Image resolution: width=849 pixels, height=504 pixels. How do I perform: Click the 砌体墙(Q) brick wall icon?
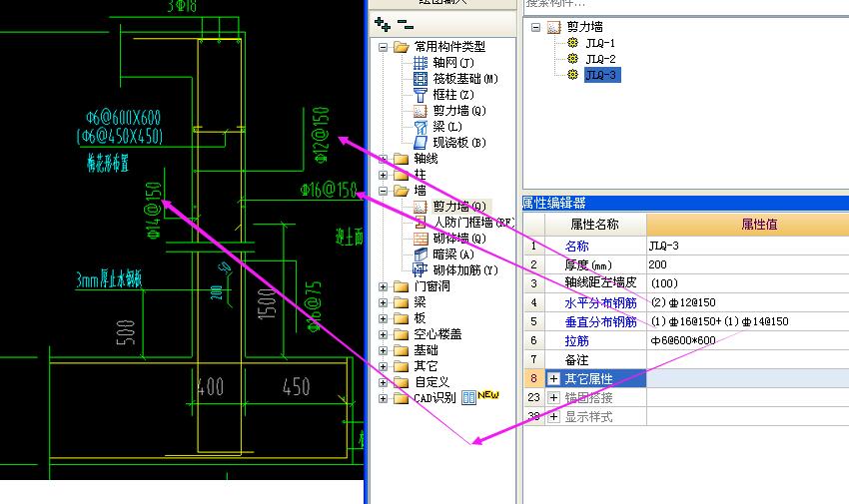[x=421, y=239]
